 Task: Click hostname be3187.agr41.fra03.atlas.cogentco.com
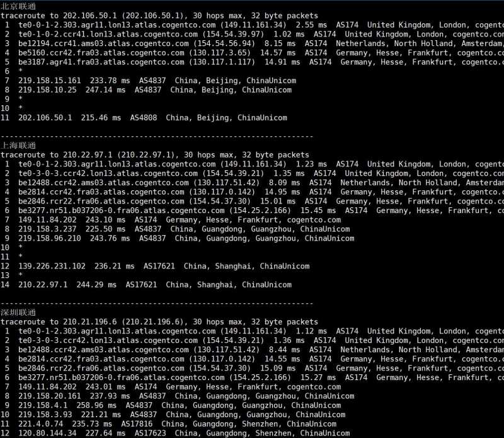click(x=101, y=62)
